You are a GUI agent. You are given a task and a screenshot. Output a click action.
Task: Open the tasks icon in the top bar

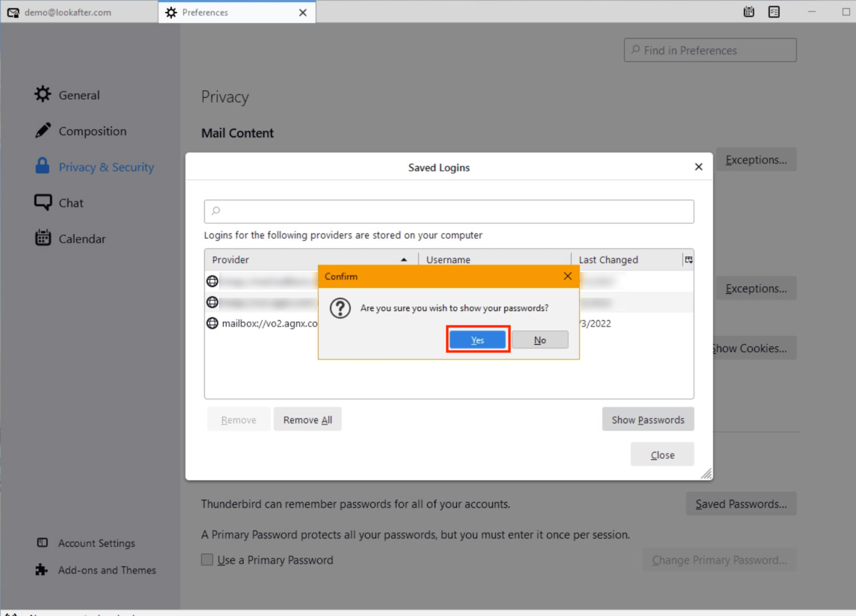coord(774,12)
